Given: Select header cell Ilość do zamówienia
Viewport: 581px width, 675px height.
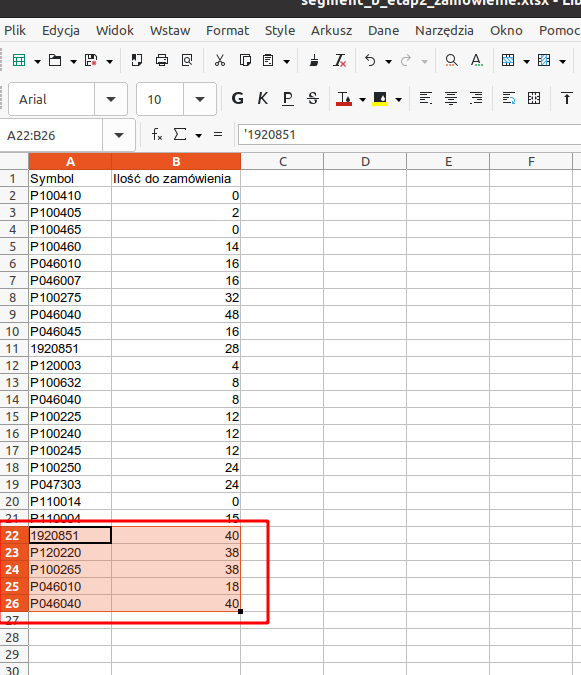Looking at the screenshot, I should point(176,178).
